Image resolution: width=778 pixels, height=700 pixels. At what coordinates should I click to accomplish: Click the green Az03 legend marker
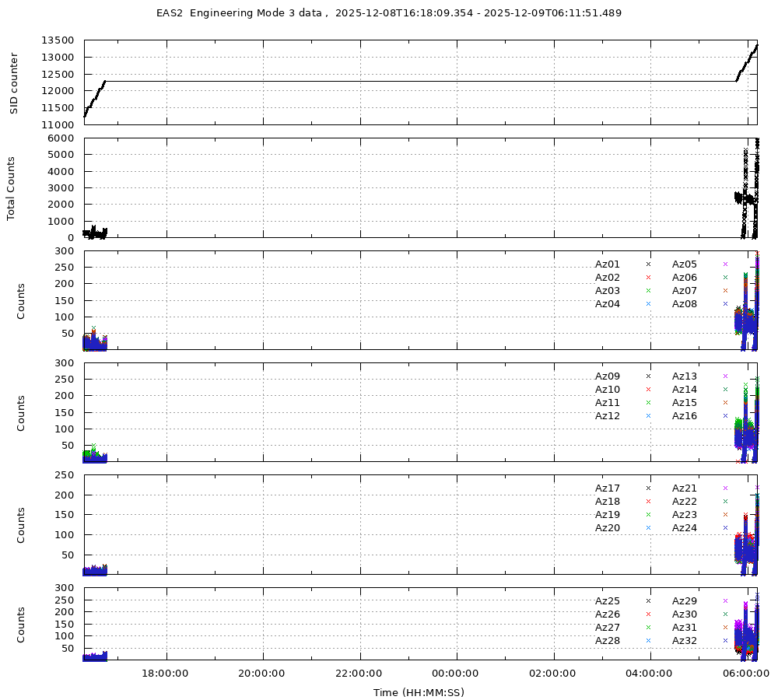(x=647, y=291)
